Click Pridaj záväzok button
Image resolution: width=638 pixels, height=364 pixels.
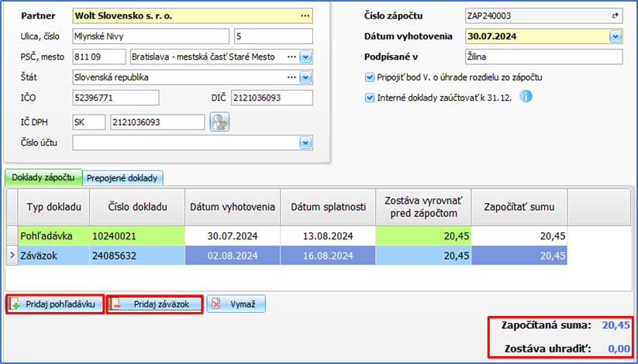coord(154,304)
